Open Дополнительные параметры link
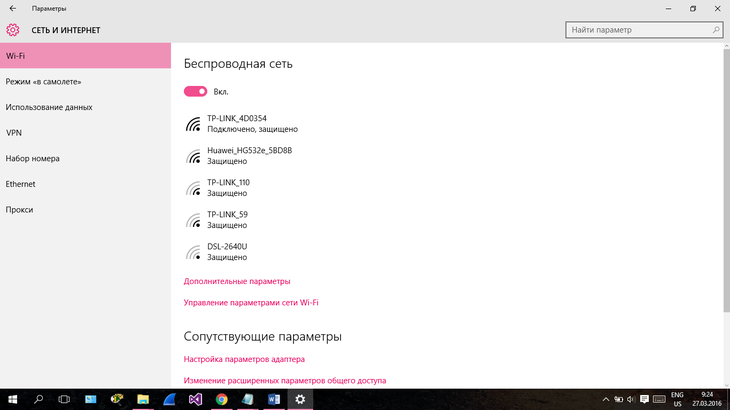Image resolution: width=730 pixels, height=410 pixels. click(237, 281)
